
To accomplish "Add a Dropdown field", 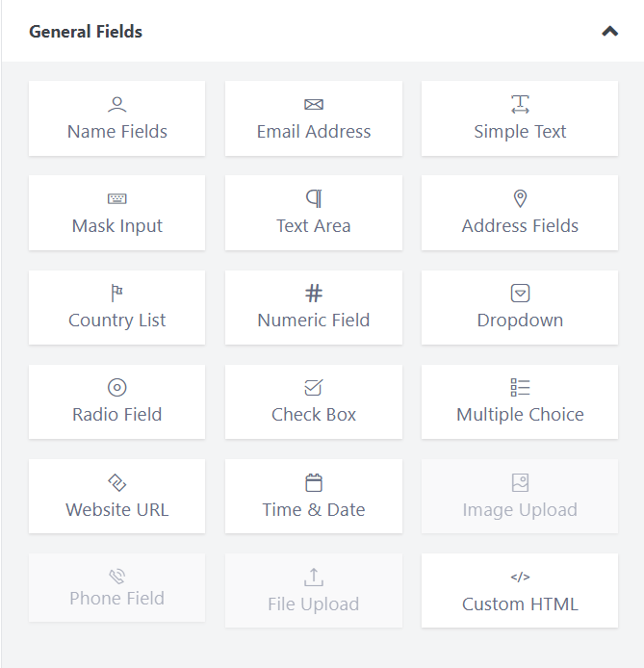I will tap(520, 307).
